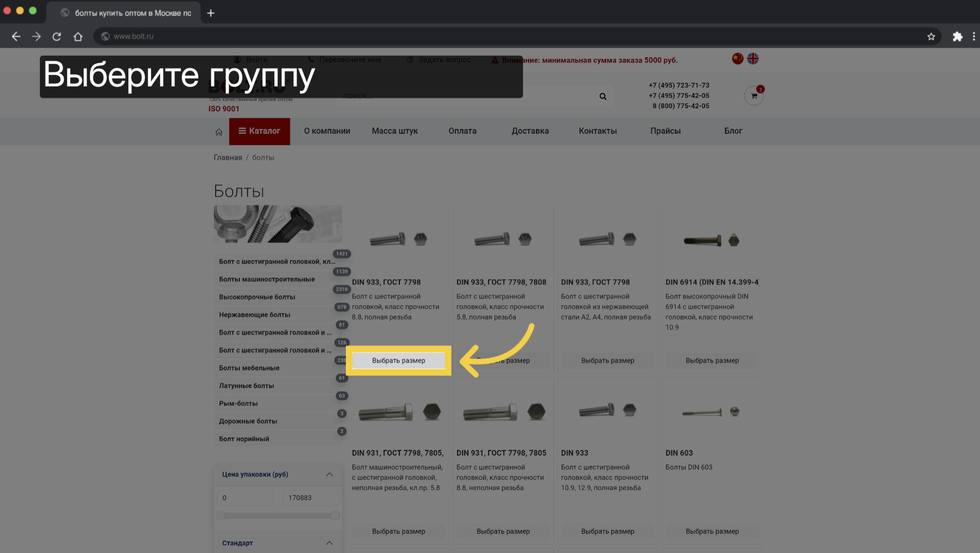The width and height of the screenshot is (980, 553).
Task: Click DIN 933 class 10.9, 12.9 bolt image
Action: click(608, 411)
